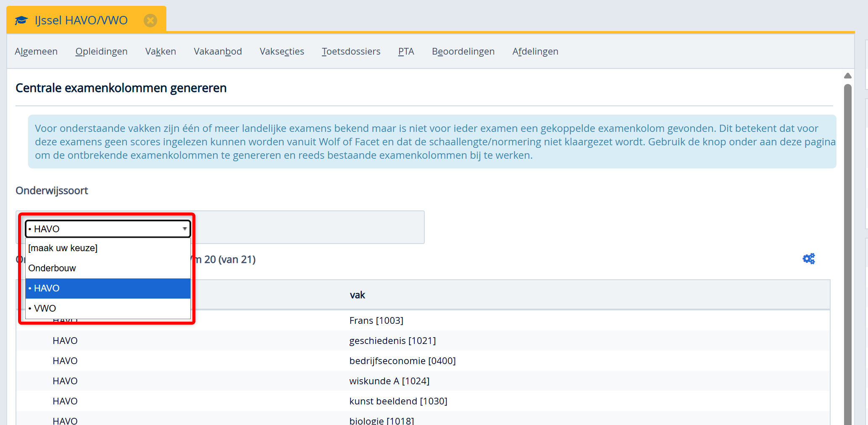Choose Onderbouw in the dropdown list

(x=108, y=268)
